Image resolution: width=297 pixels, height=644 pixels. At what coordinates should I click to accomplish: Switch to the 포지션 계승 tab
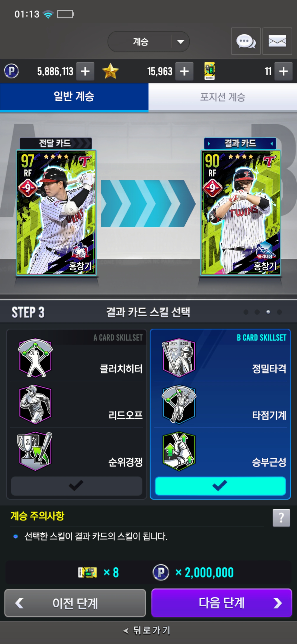click(x=223, y=97)
